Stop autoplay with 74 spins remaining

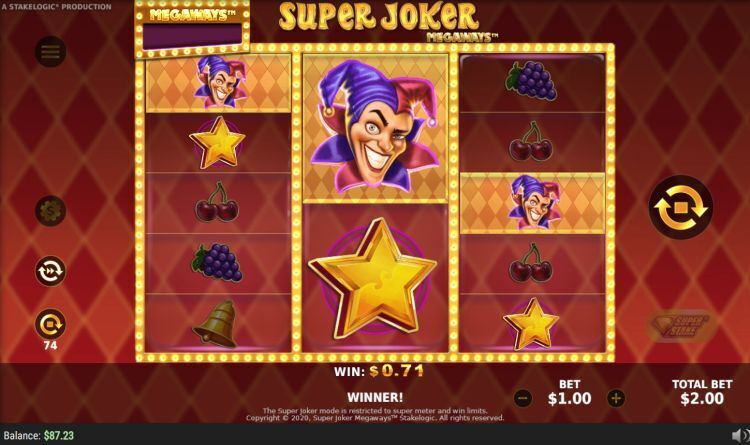tap(50, 324)
